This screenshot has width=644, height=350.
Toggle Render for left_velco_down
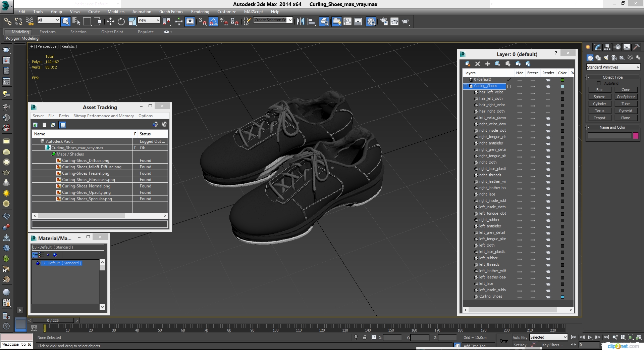(x=548, y=119)
